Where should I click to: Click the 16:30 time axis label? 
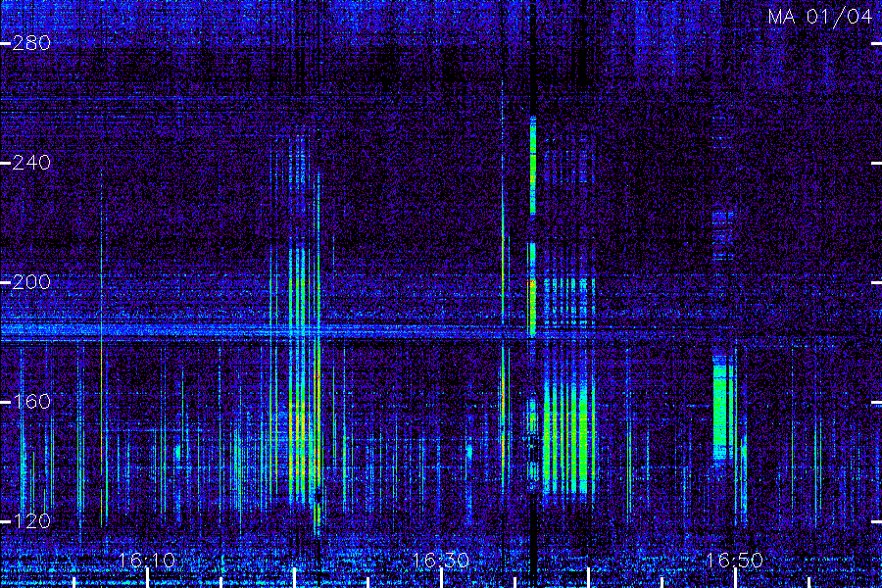click(x=441, y=561)
